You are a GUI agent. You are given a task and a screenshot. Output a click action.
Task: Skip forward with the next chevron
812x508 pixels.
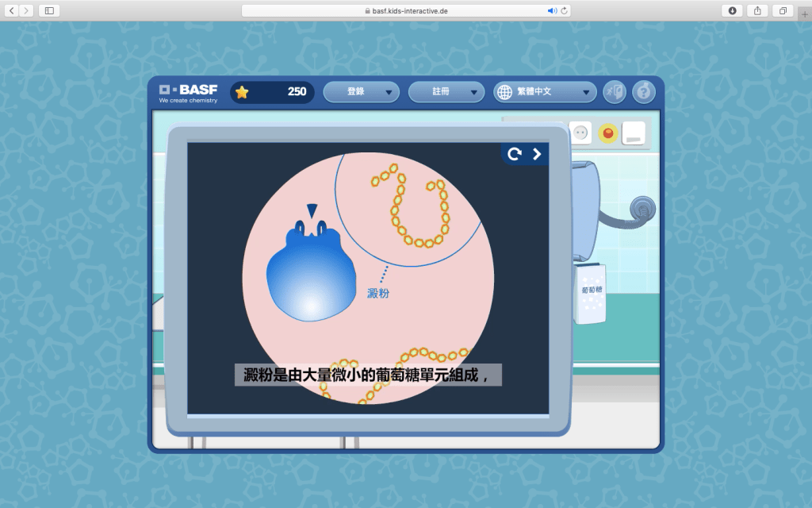pos(537,154)
